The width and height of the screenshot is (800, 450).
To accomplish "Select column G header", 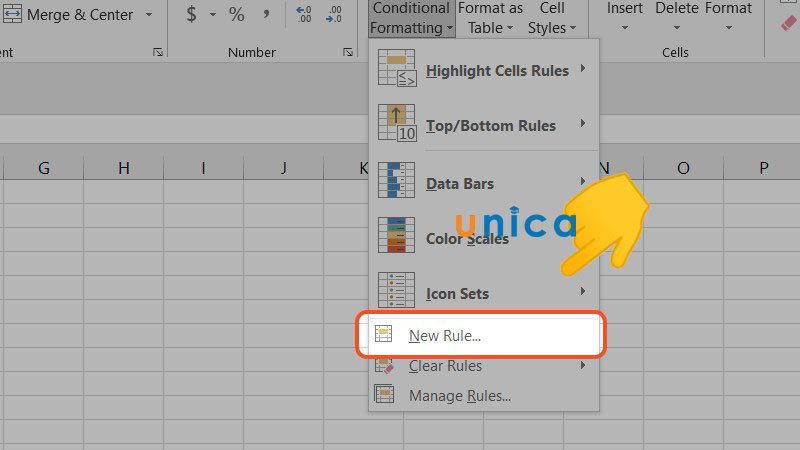I will pos(44,168).
